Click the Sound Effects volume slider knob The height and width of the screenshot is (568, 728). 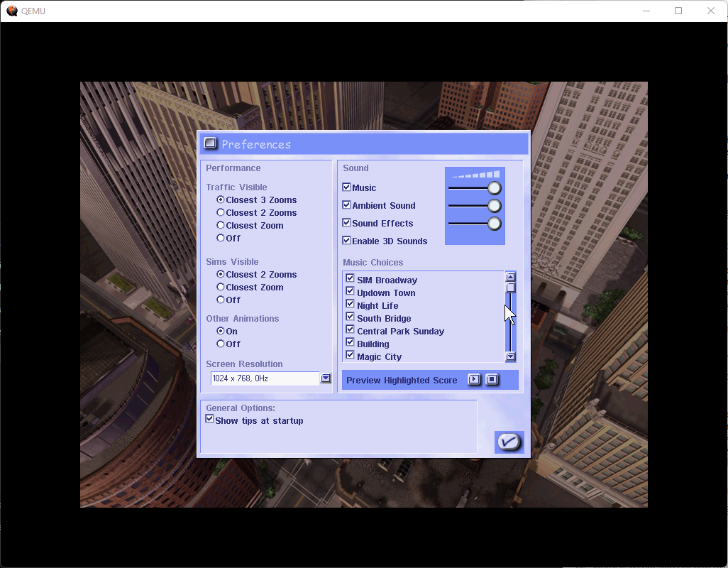click(495, 224)
